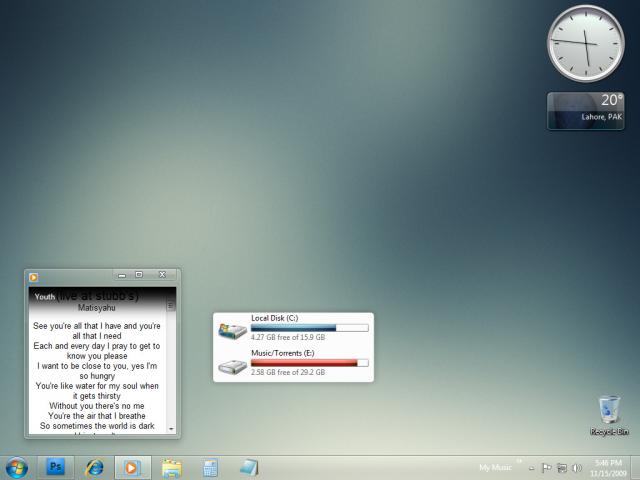This screenshot has width=640, height=480.
Task: Select Local Disk (C:) usage bar
Action: (309, 328)
